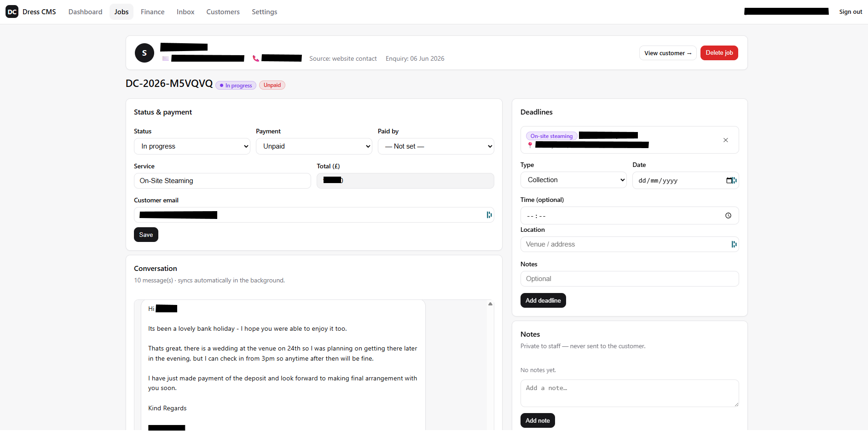Click View customer button
The image size is (868, 431).
tap(668, 53)
